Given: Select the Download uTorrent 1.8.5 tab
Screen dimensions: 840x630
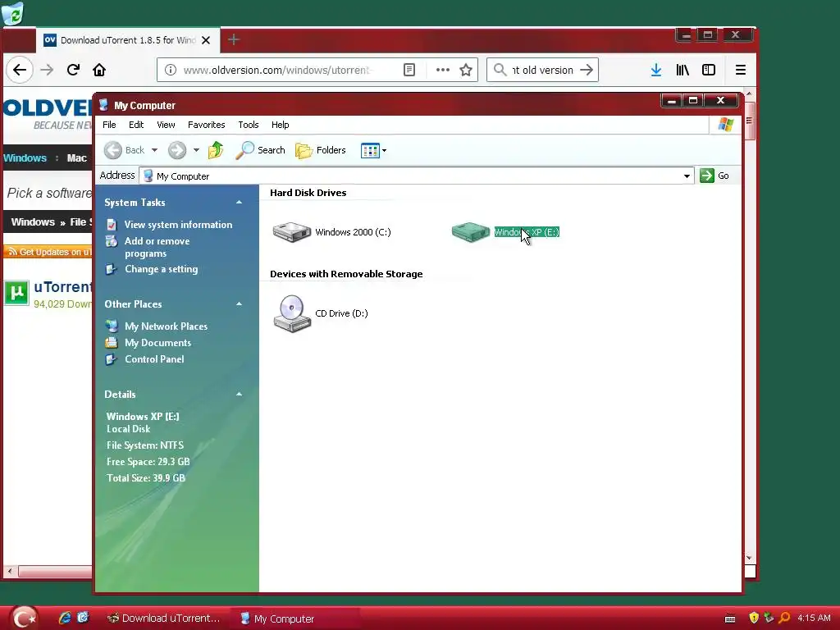Looking at the screenshot, I should (128, 40).
